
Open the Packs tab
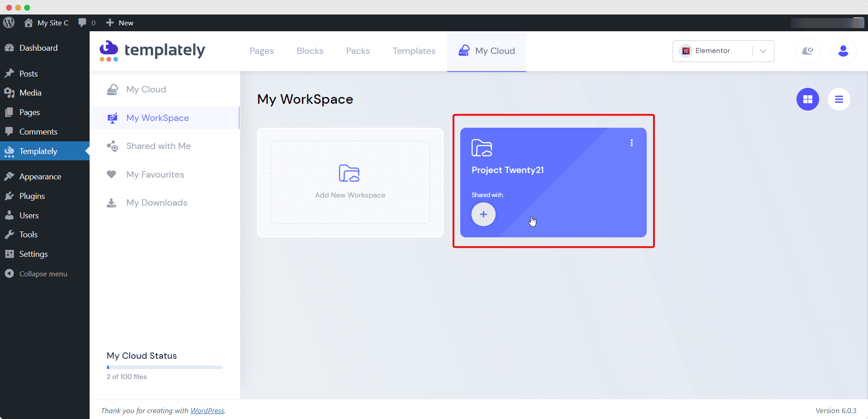click(x=358, y=51)
